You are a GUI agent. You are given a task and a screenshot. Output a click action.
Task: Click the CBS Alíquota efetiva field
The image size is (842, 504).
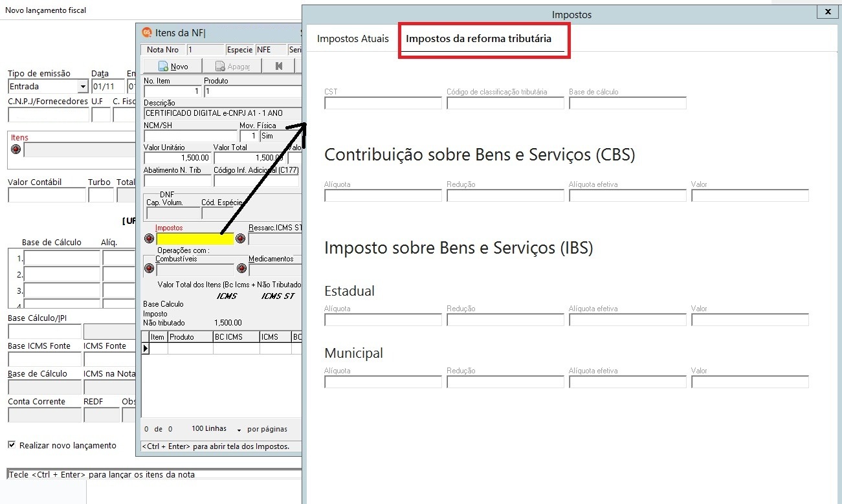pyautogui.click(x=628, y=195)
